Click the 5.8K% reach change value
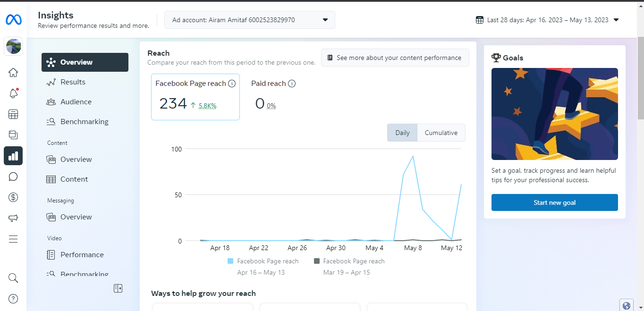Screen dimensions: 644x311 (x=207, y=106)
